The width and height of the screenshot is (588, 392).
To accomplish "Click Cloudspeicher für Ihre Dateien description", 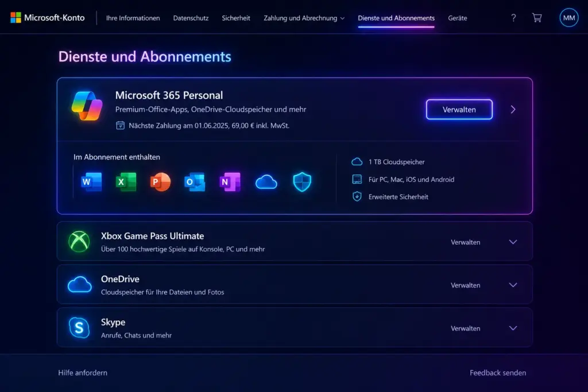I will 163,292.
